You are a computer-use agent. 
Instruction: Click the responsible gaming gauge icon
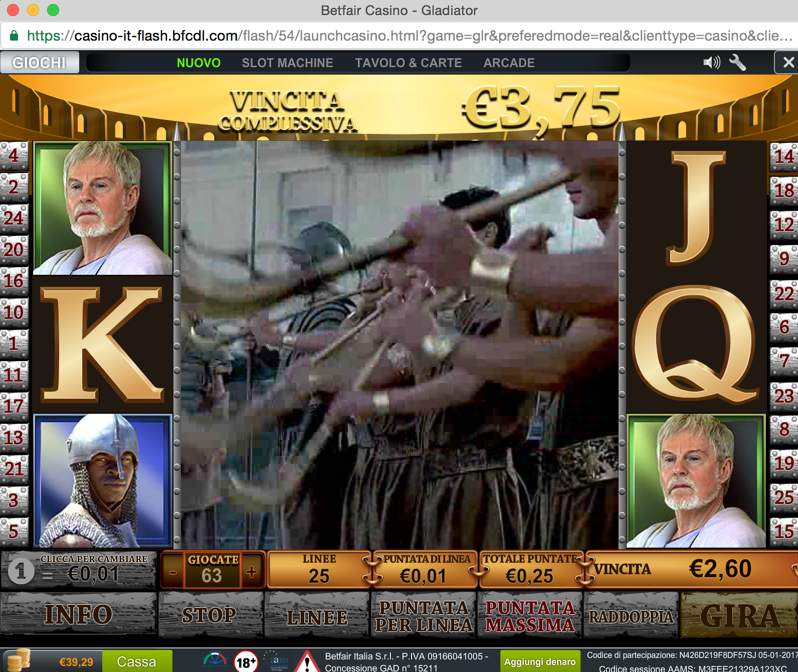[215, 659]
